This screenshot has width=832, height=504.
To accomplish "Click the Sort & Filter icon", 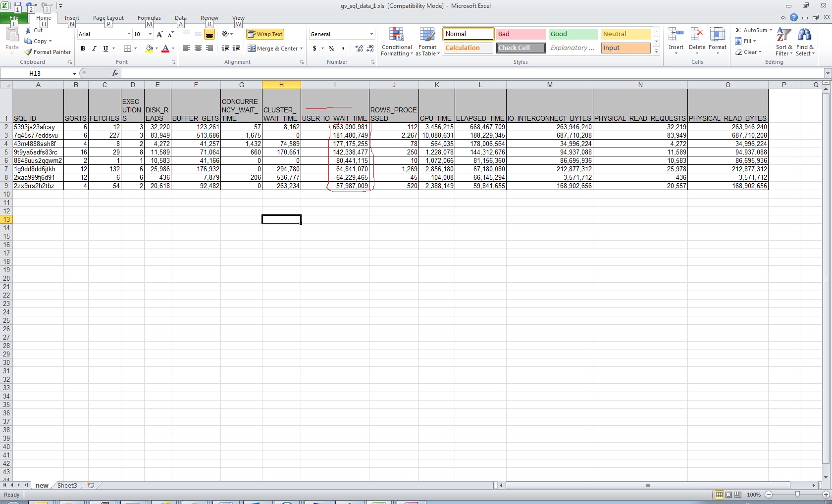I will tap(783, 43).
